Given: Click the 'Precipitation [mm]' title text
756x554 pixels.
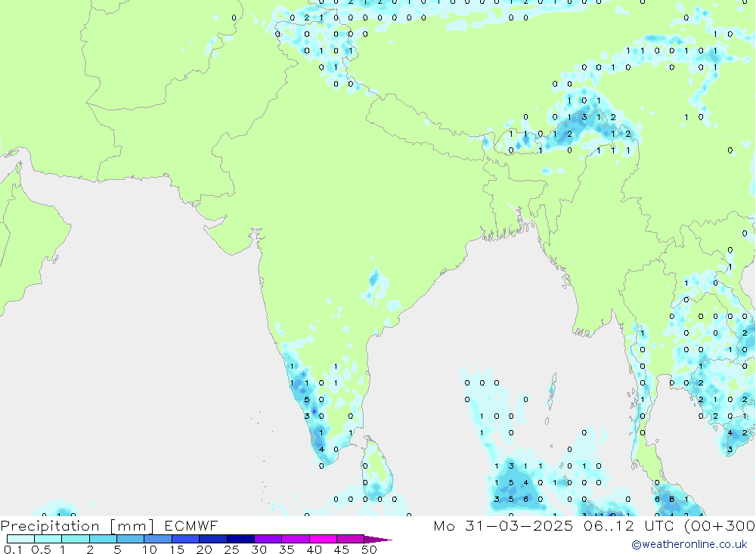Looking at the screenshot, I should click(x=77, y=525).
